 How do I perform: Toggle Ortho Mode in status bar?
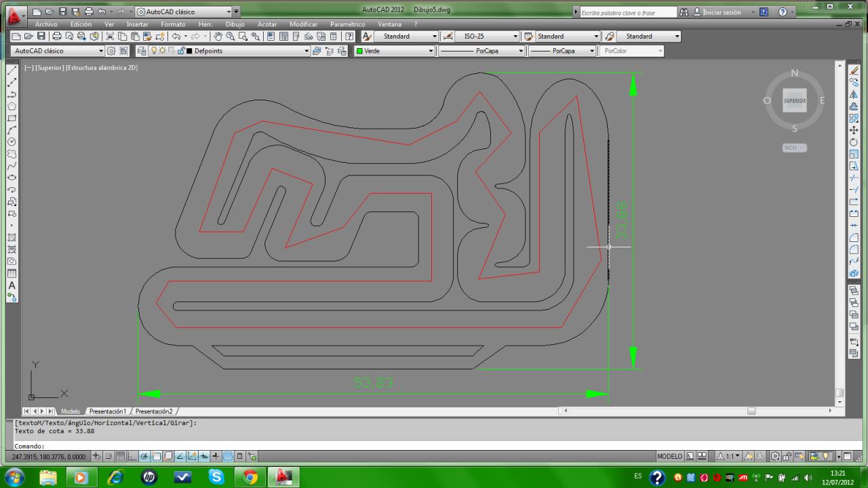coord(133,456)
